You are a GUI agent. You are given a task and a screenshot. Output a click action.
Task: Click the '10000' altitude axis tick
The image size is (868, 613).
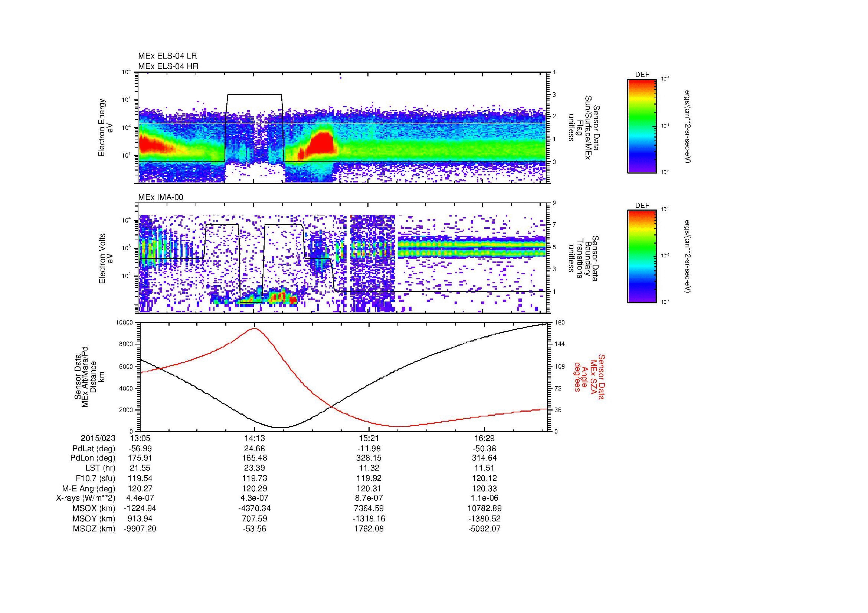coord(125,323)
